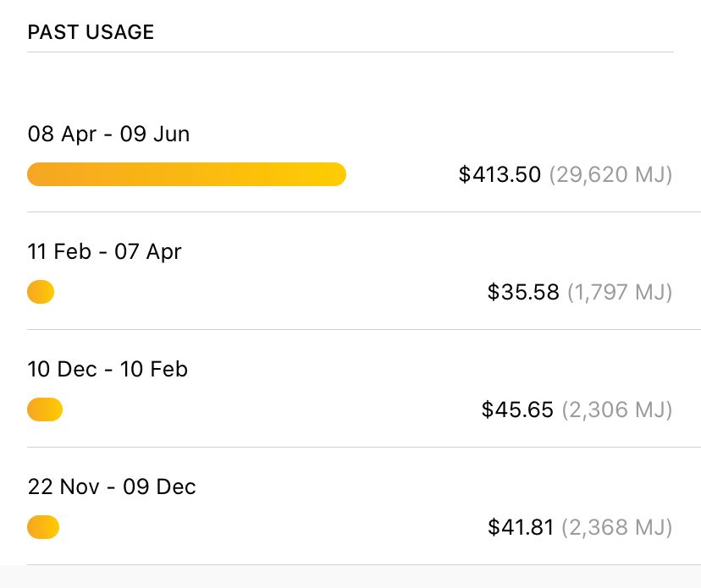
Task: Click the 10 Dec - 10 Feb usage bar
Action: tap(45, 410)
